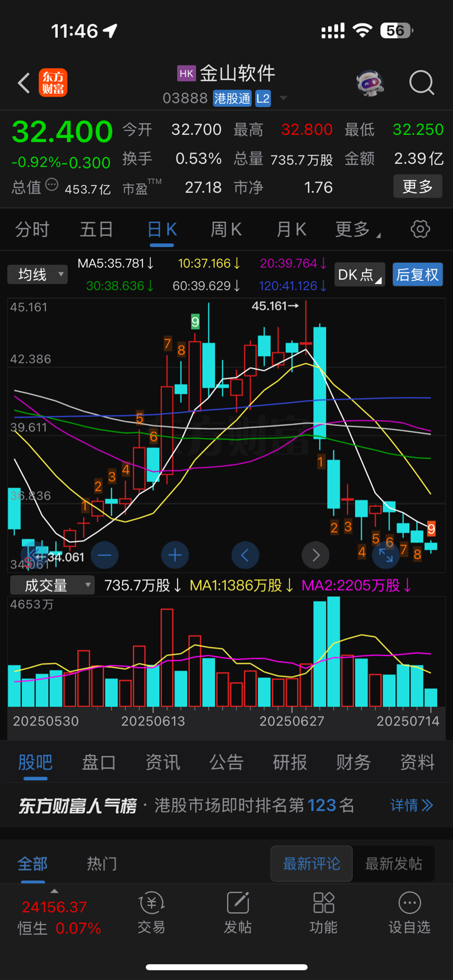Toggle 后复权 price adjustment
Viewport: 453px width, 980px height.
[x=418, y=275]
